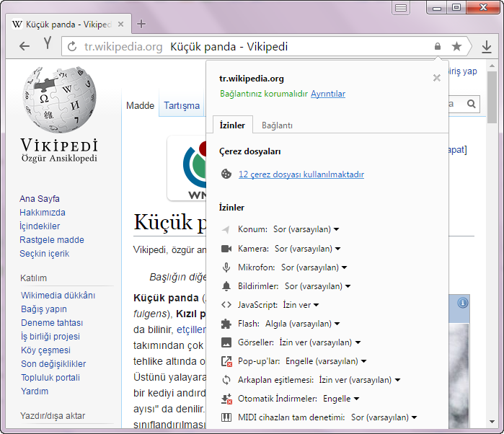
Task: Open the Topluluk portali link
Action: (50, 378)
